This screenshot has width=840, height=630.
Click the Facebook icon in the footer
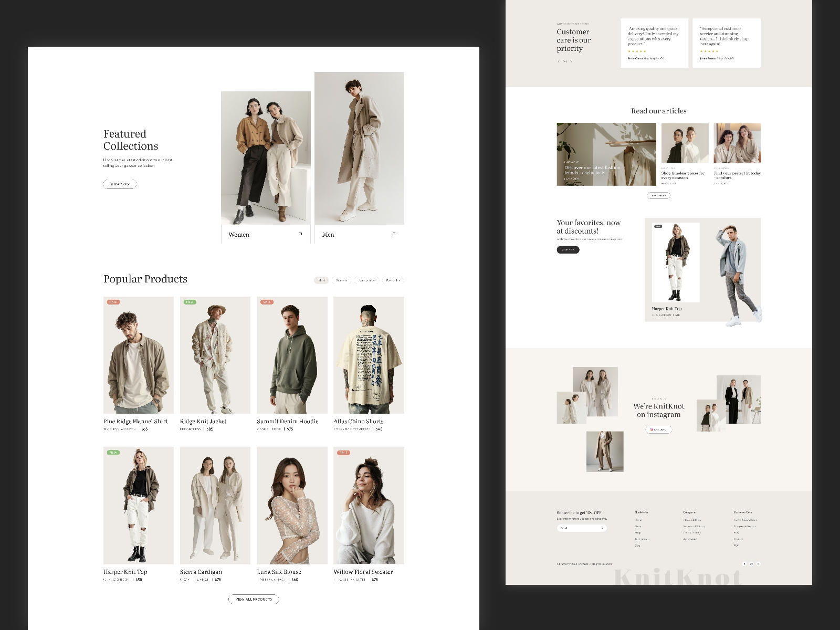[744, 564]
